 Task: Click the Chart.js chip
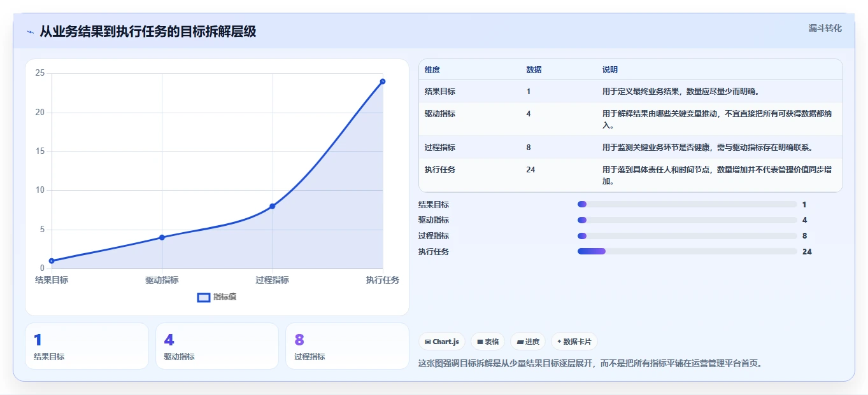tap(442, 342)
